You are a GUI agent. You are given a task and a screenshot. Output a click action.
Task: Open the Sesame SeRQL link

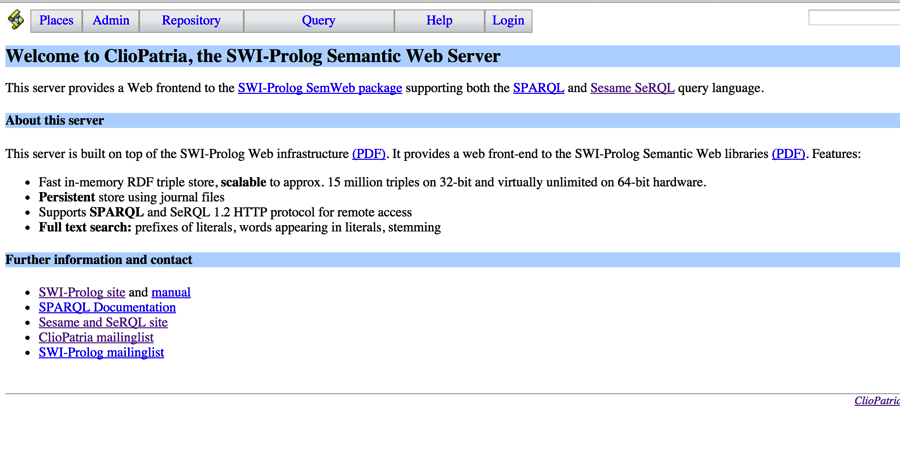click(x=632, y=88)
